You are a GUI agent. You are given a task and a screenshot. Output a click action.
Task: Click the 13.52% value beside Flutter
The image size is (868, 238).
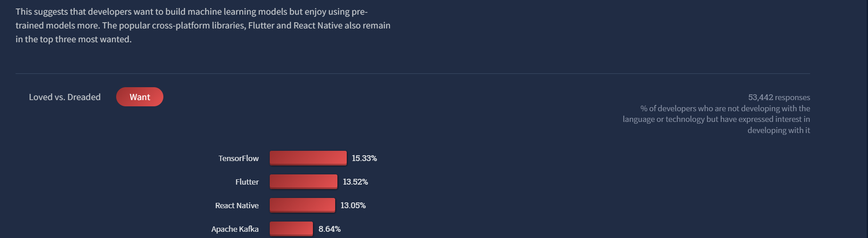point(355,182)
